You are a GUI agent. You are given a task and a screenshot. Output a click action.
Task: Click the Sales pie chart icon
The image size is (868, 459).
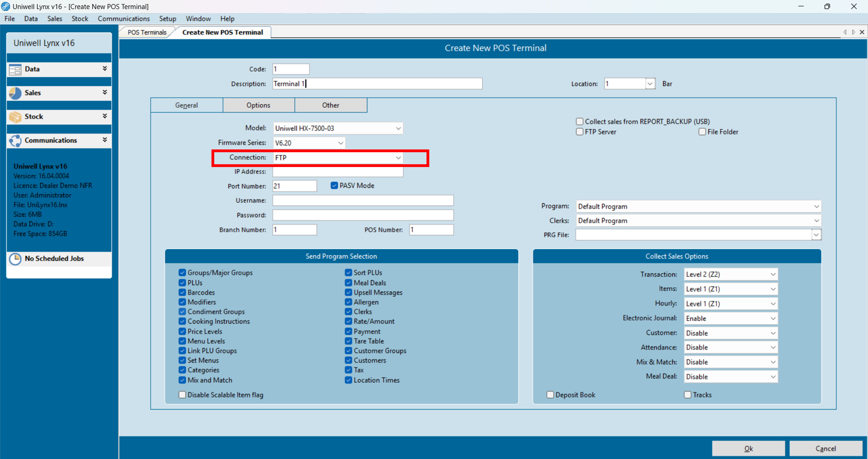click(15, 93)
